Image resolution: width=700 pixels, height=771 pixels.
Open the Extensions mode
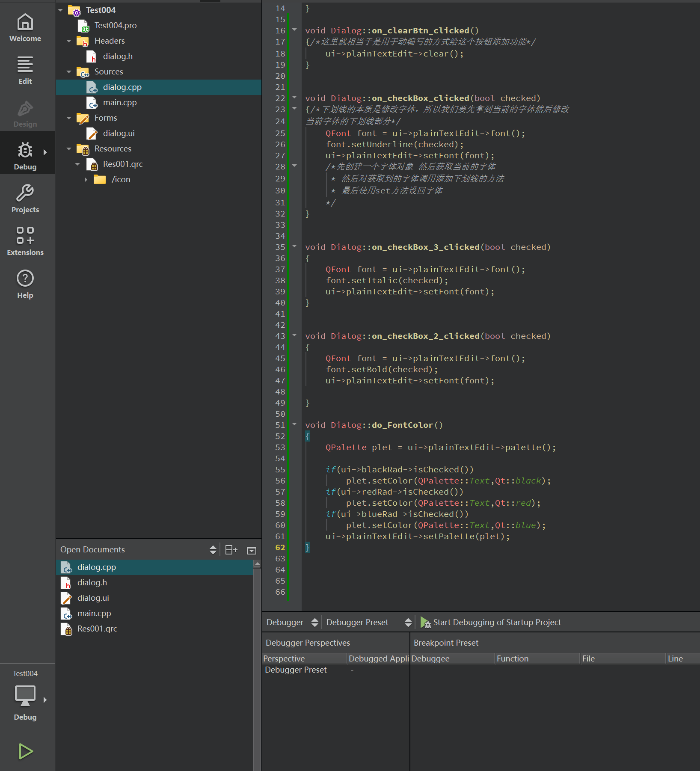coord(25,242)
